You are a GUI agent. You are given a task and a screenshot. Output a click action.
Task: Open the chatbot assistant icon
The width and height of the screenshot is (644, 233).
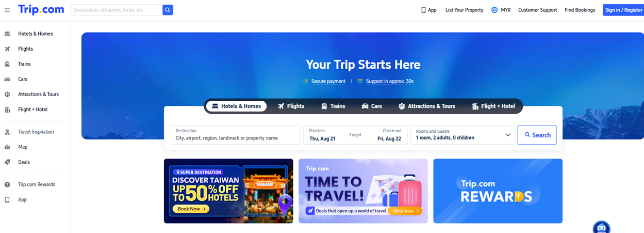tap(601, 227)
